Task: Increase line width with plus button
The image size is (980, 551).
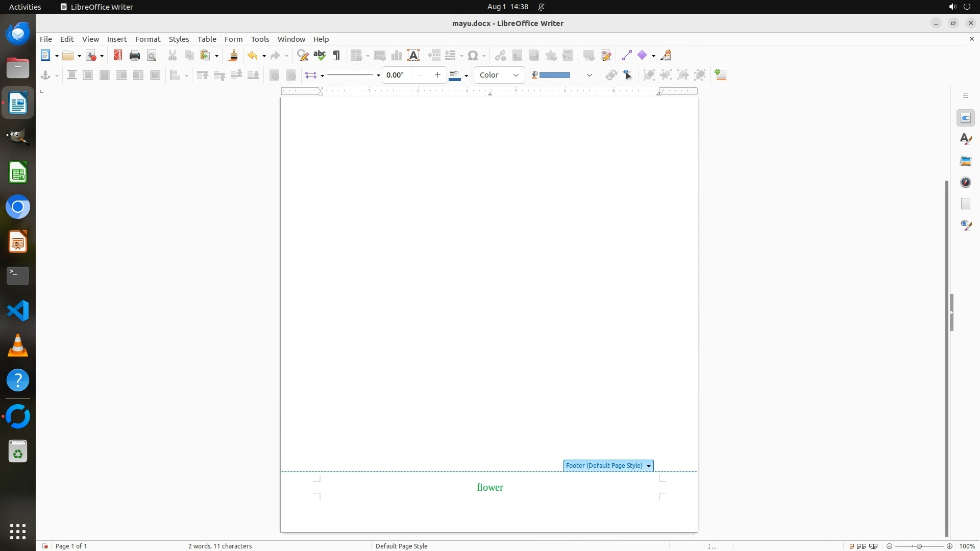Action: click(437, 75)
